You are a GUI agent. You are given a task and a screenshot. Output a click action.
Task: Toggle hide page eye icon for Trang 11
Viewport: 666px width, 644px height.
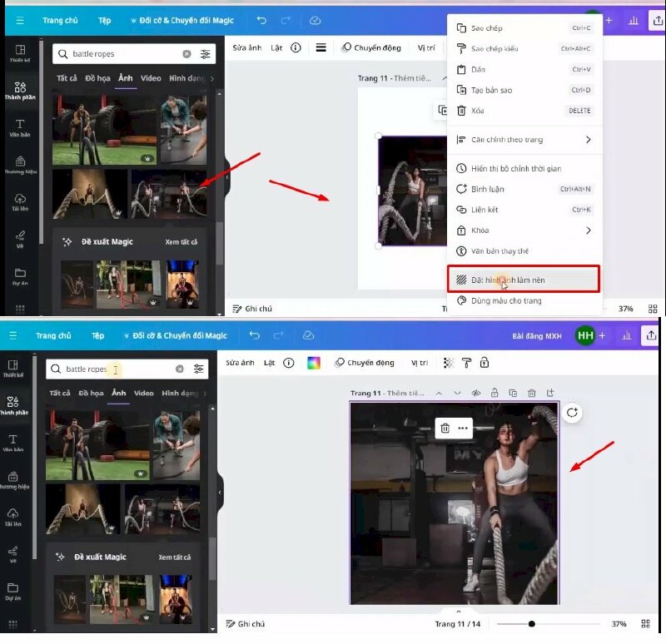point(476,393)
